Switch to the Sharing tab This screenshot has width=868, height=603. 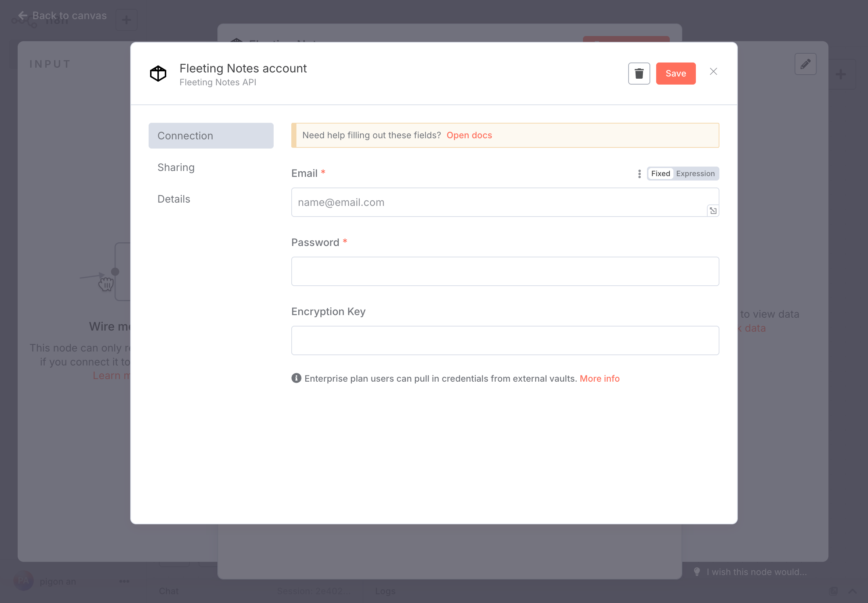[x=176, y=167]
